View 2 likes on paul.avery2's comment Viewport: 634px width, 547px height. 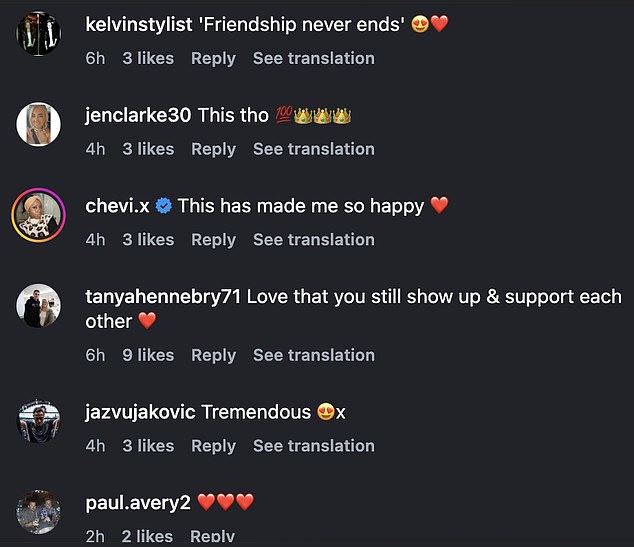[x=148, y=537]
